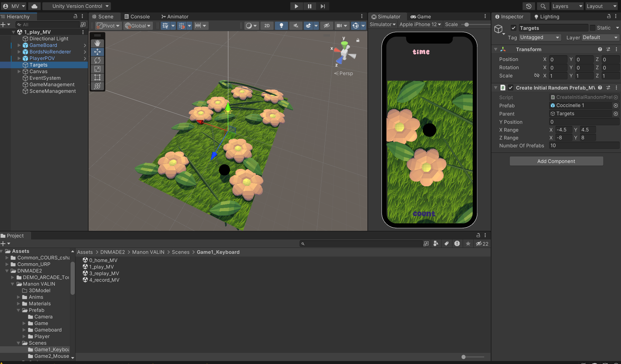Open the Tag dropdown showing Untagged
The height and width of the screenshot is (364, 621).
[x=540, y=37]
